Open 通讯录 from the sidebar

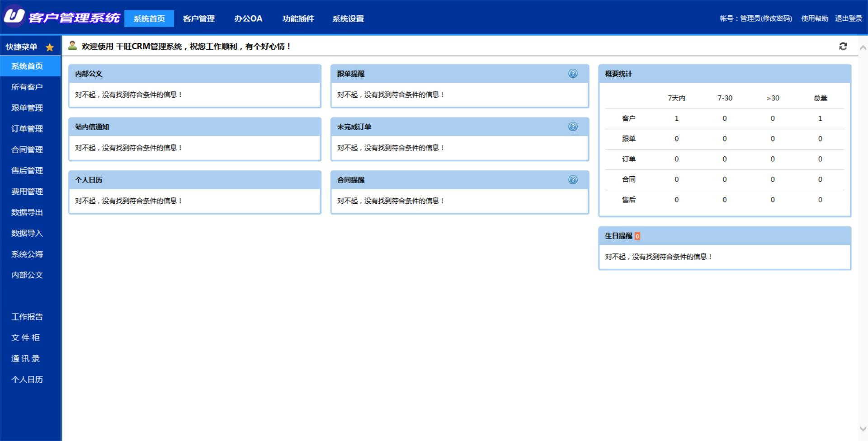tap(26, 358)
